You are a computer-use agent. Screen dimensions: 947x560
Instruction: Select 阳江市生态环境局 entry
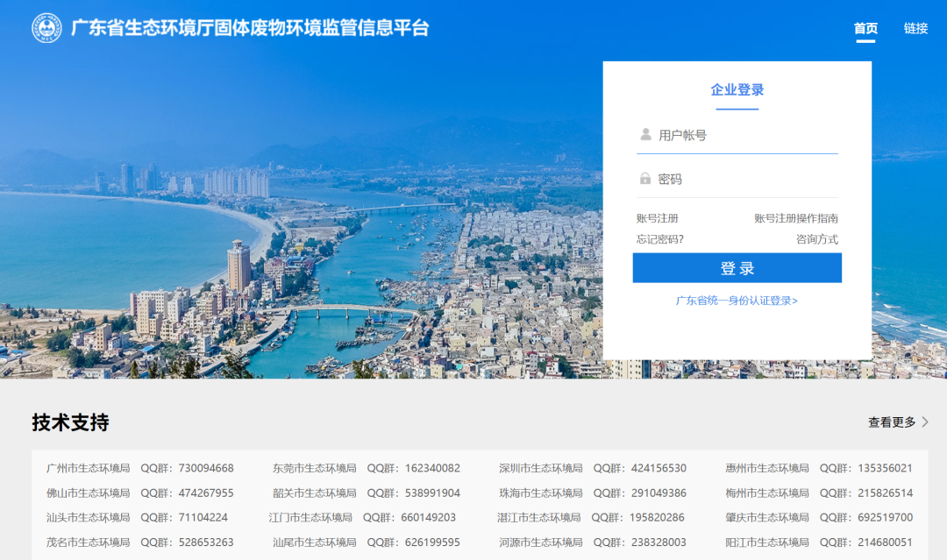(767, 542)
